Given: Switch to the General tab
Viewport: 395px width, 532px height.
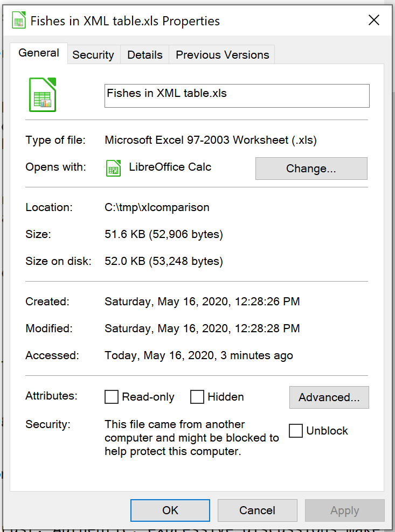Looking at the screenshot, I should pos(39,53).
